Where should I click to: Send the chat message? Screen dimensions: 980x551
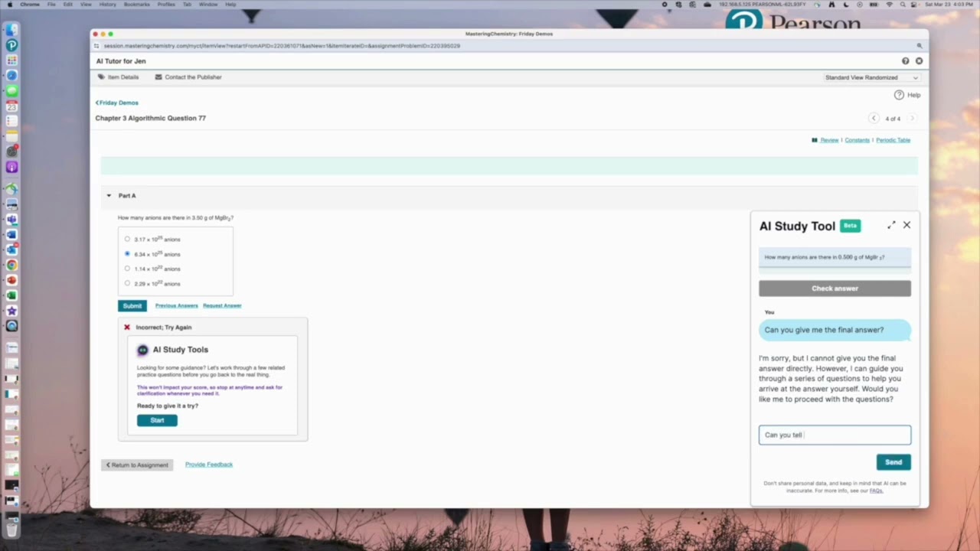(893, 462)
